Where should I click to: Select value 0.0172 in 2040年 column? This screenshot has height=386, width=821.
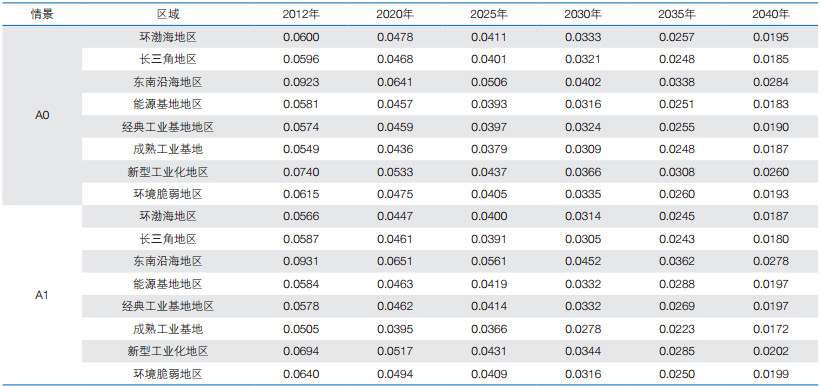click(771, 329)
